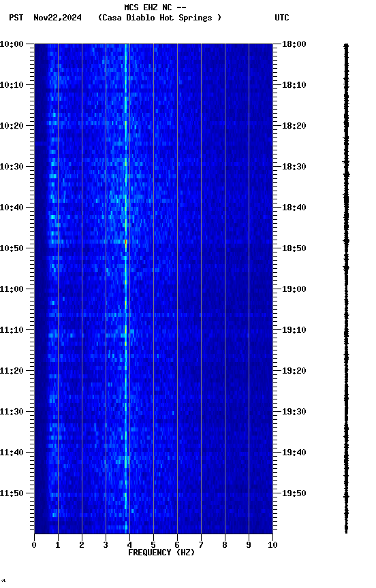Image resolution: width=376 pixels, height=588 pixels.
Task: Click the '10:20' PST time label
Action: 12,126
